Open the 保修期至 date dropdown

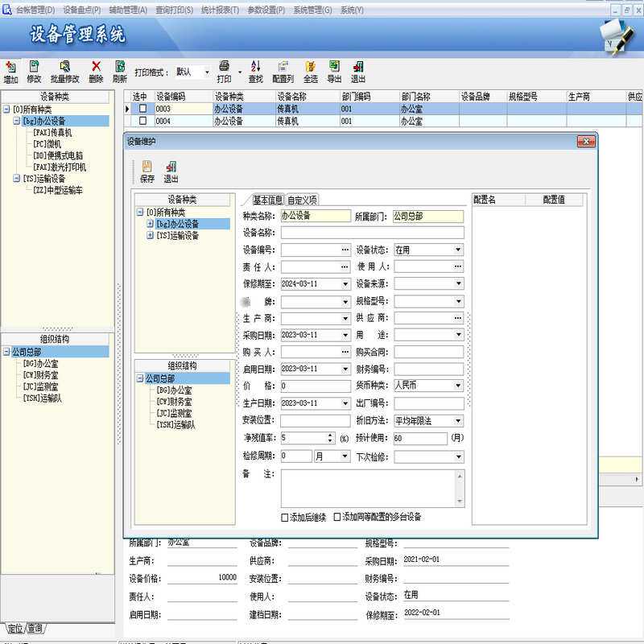tap(345, 284)
